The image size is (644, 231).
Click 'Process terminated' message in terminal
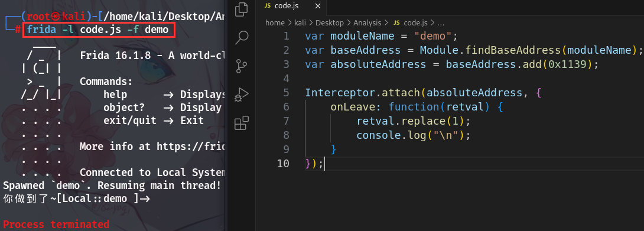[x=56, y=225]
